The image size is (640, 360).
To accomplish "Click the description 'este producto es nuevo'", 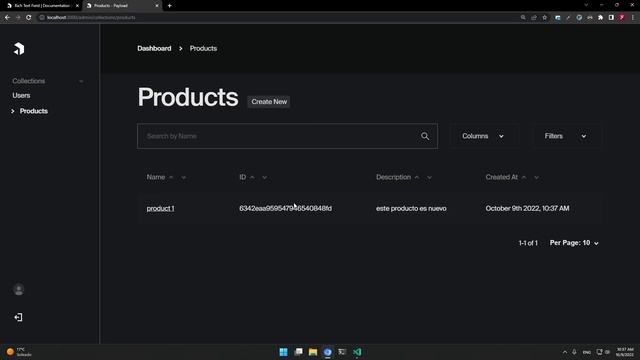I will click(411, 208).
